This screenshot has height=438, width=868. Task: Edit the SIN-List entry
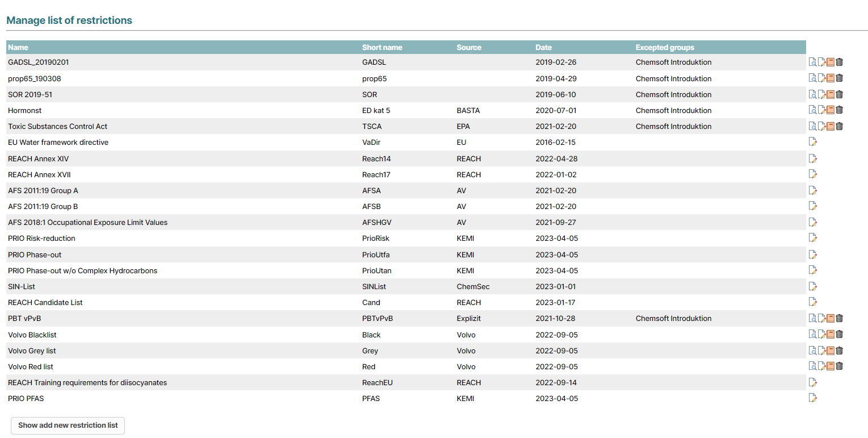[x=812, y=286]
